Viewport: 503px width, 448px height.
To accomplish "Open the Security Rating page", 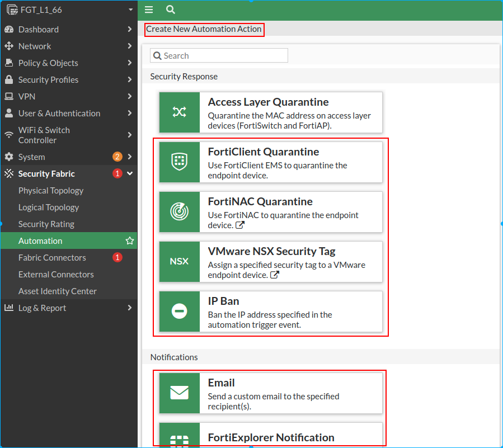I will pyautogui.click(x=46, y=224).
